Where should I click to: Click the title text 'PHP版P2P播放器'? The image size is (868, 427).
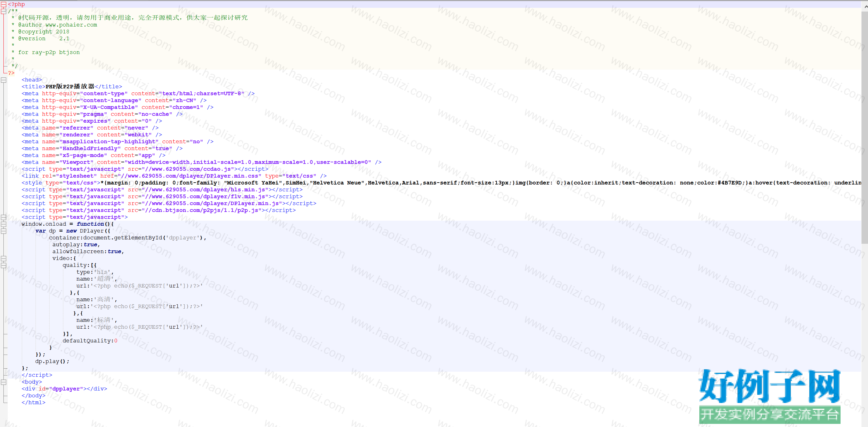click(70, 87)
